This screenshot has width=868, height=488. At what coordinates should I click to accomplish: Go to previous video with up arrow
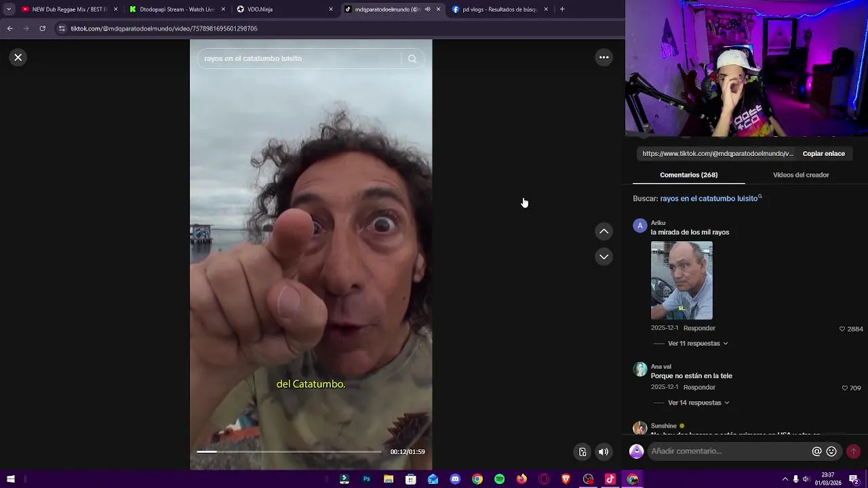point(604,232)
